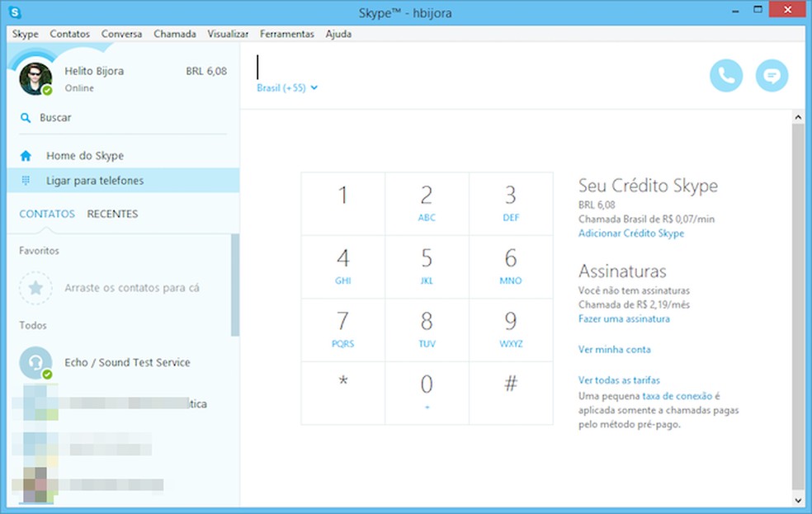Click the Echo / Sound Test Service avatar

point(35,362)
